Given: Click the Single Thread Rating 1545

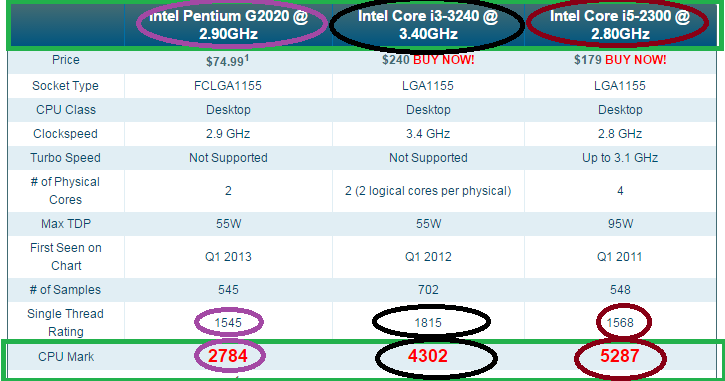Looking at the screenshot, I should click(228, 323).
